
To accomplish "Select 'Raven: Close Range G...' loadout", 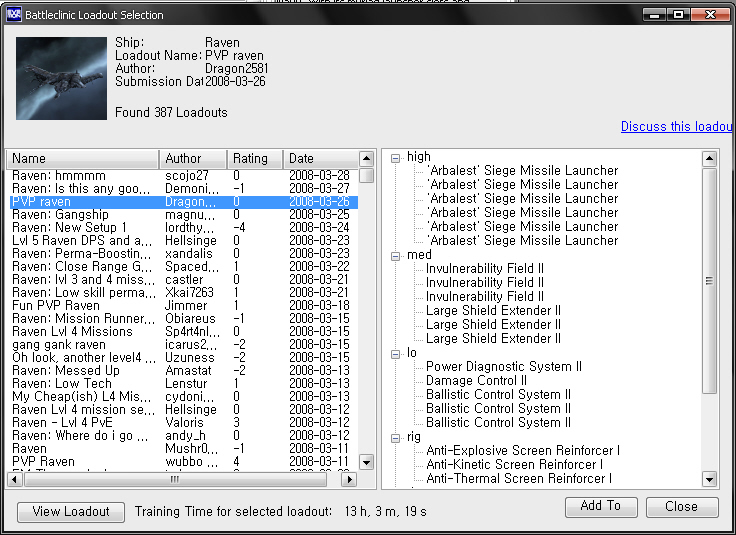I will (184, 267).
